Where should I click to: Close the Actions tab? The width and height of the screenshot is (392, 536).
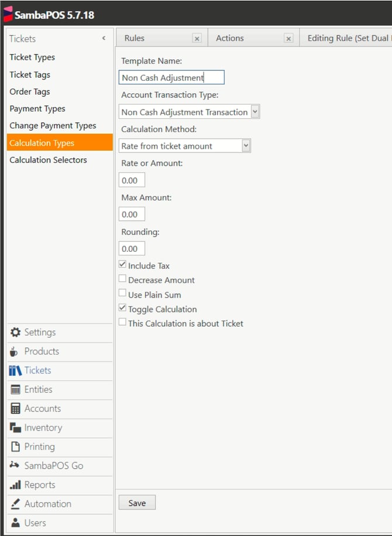288,39
